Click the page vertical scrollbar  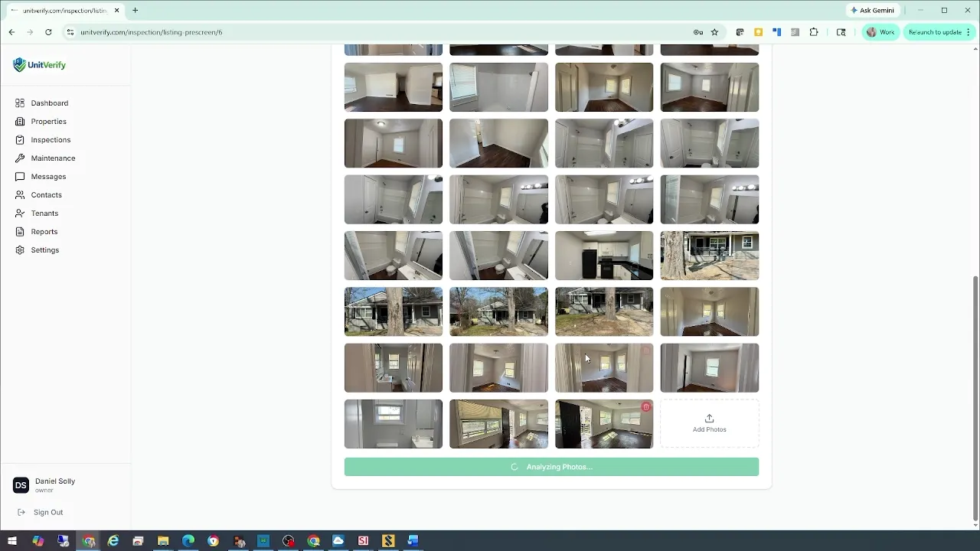pyautogui.click(x=975, y=398)
